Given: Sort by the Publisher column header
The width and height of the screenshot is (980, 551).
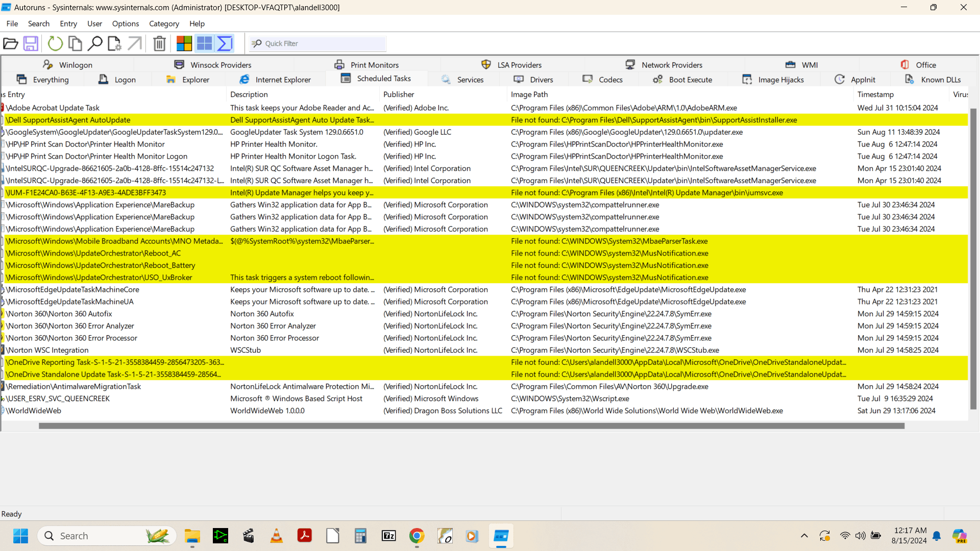Looking at the screenshot, I should (399, 94).
